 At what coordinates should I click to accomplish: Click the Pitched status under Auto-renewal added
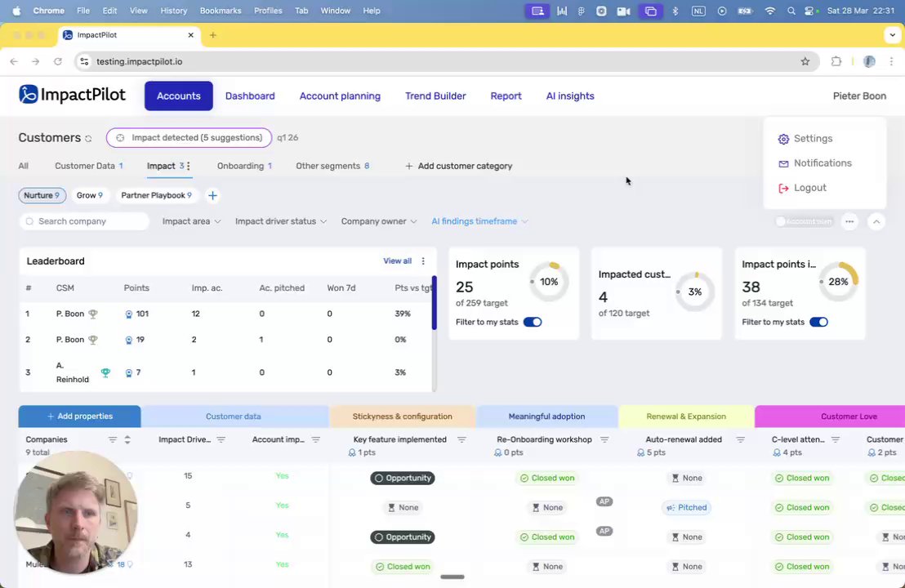point(686,508)
